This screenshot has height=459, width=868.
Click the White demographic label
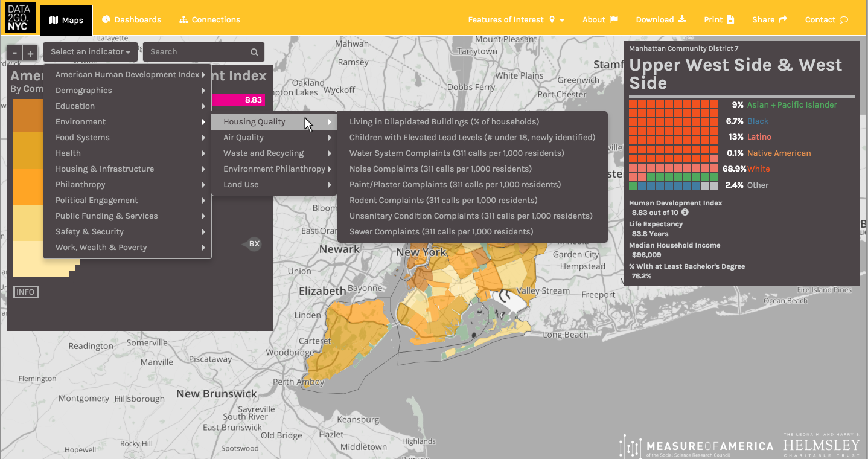[759, 169]
